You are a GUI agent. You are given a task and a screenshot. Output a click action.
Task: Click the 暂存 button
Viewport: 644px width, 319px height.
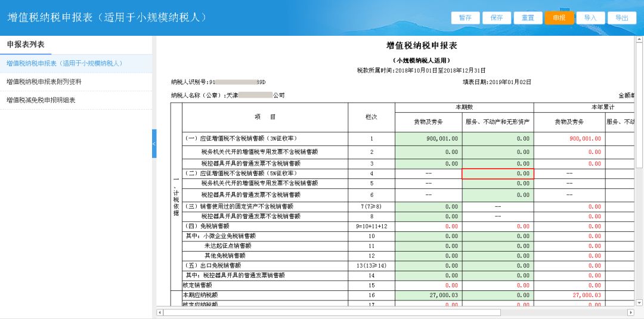465,18
